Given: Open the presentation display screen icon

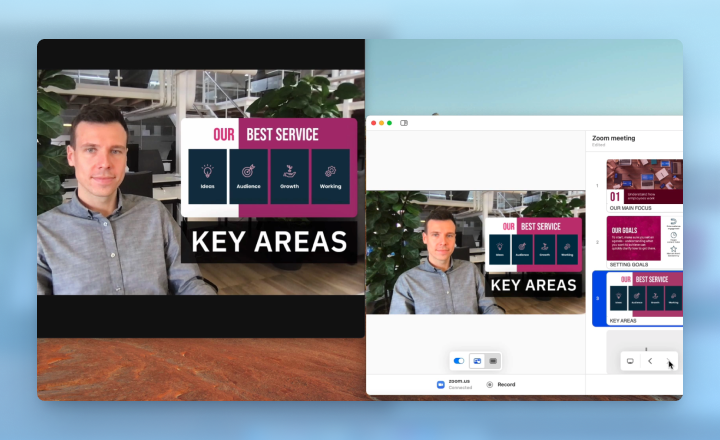Looking at the screenshot, I should coord(630,361).
